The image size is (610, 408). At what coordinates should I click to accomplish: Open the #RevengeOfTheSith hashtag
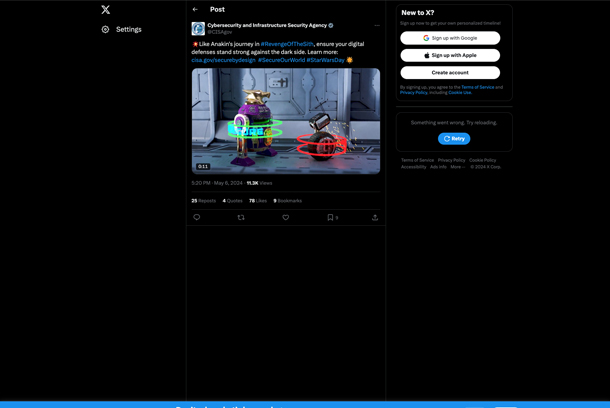(287, 44)
